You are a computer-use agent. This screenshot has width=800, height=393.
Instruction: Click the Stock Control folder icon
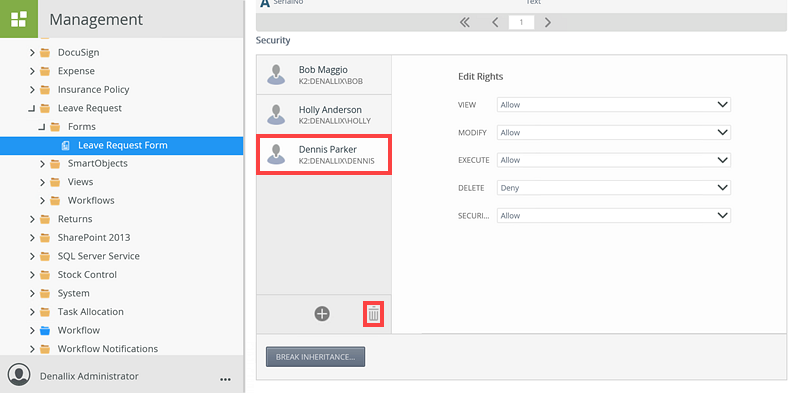[x=45, y=275]
